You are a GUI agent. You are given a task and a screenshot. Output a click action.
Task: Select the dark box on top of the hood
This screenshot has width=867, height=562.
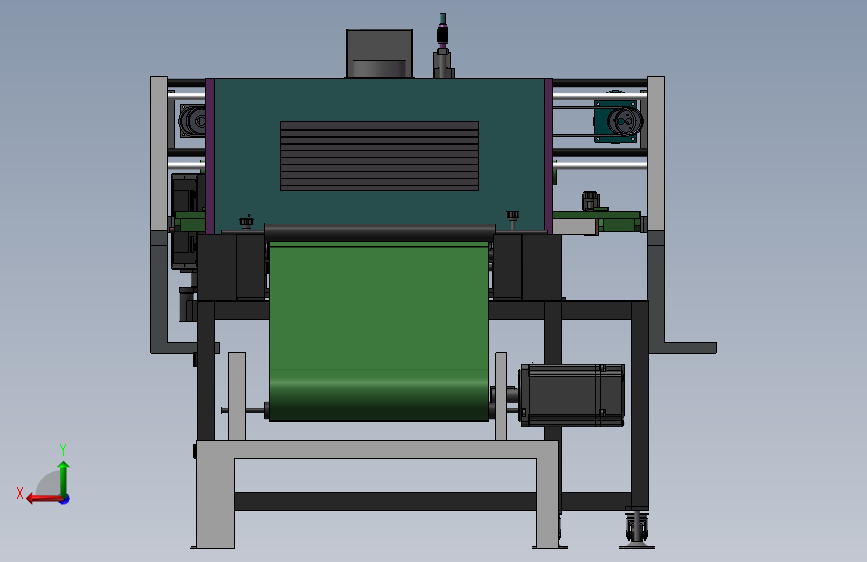coord(379,53)
